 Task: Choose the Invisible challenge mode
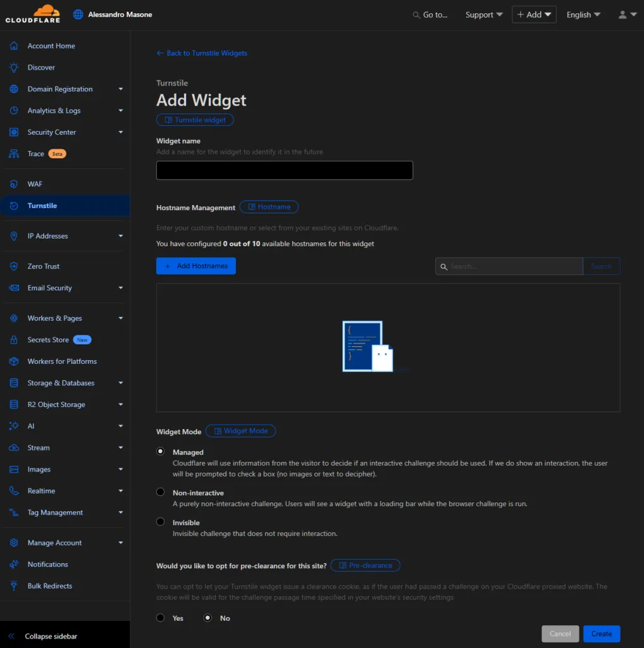coord(160,521)
